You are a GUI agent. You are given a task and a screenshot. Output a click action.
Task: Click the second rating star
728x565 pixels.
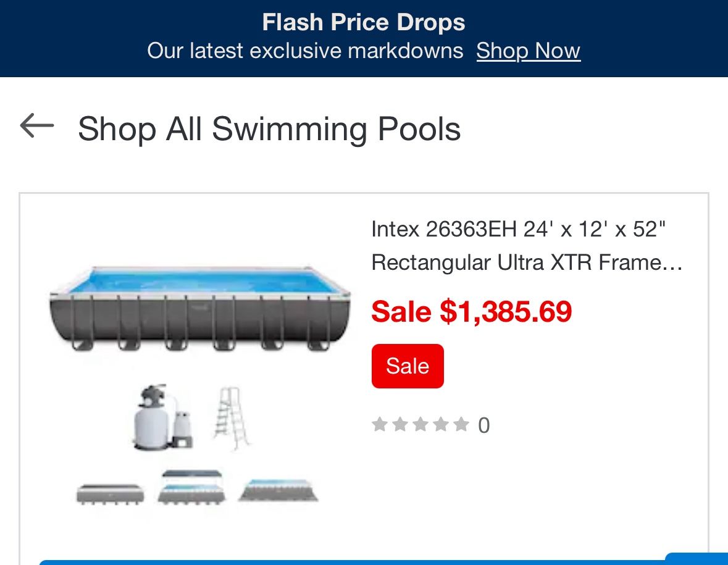[x=400, y=425]
